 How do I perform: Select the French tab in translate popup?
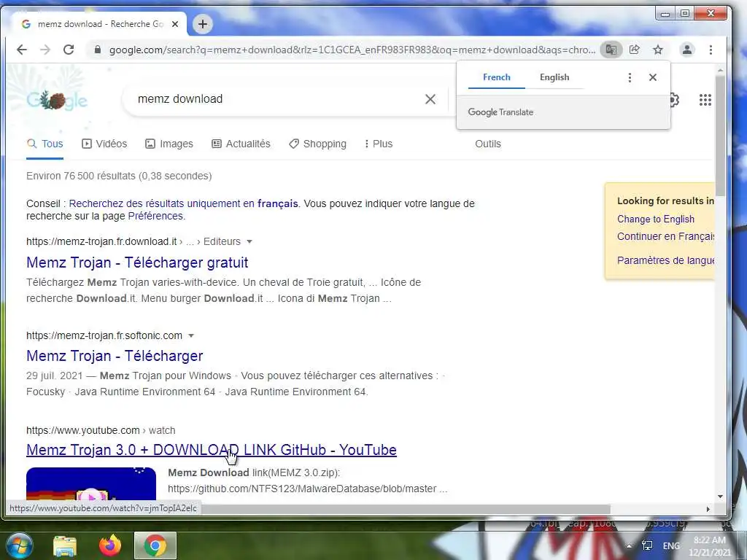(x=496, y=77)
